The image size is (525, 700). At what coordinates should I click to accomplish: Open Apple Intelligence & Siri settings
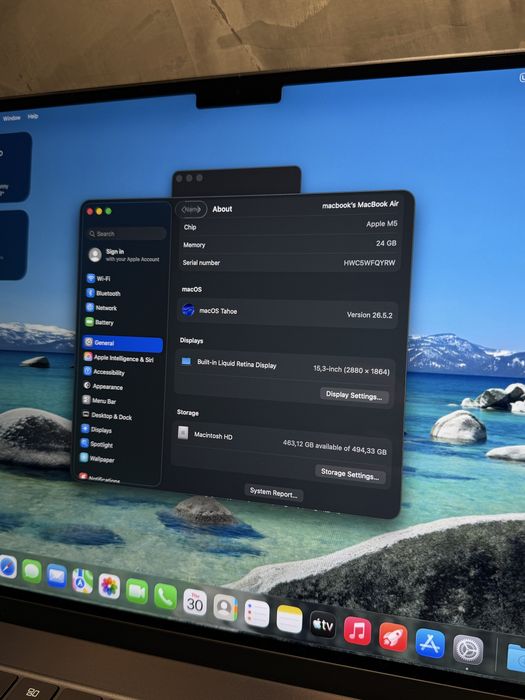[119, 358]
